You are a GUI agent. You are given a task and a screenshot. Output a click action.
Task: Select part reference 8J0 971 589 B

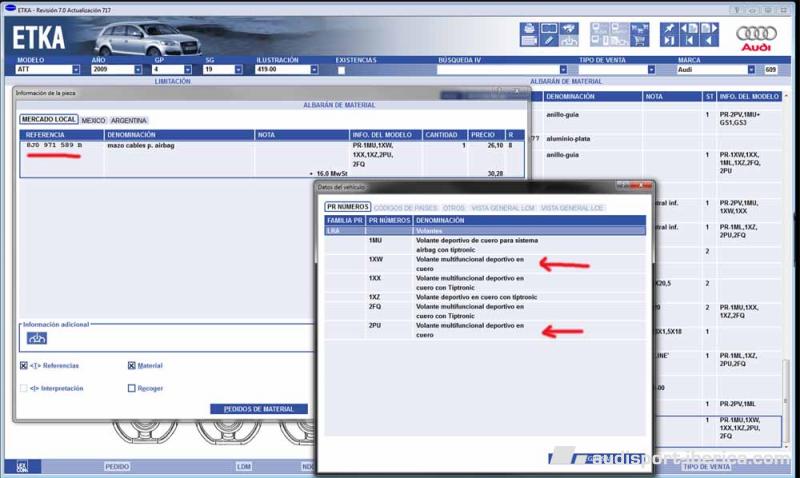(54, 145)
